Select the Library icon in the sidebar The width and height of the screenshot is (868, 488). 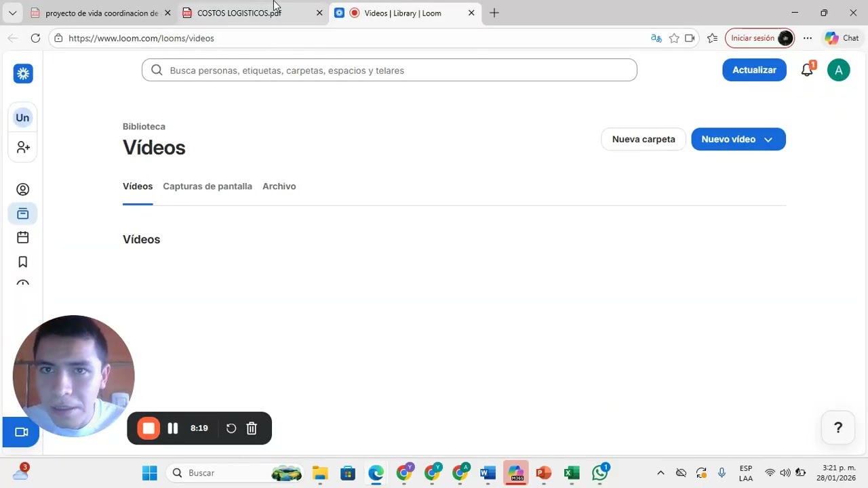(23, 213)
